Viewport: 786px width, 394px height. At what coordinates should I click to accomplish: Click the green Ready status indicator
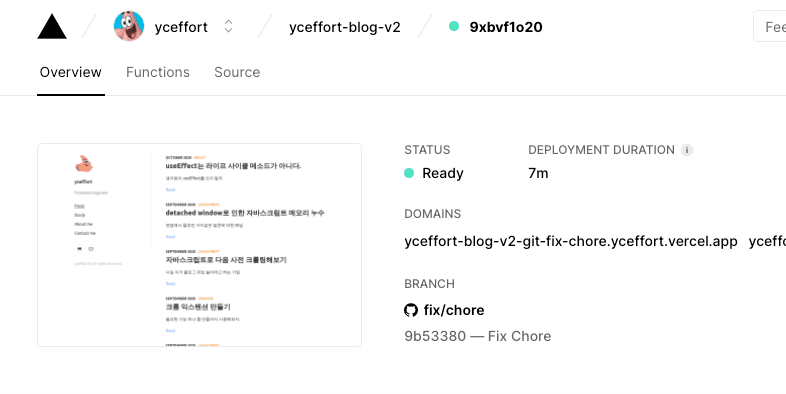[x=409, y=173]
